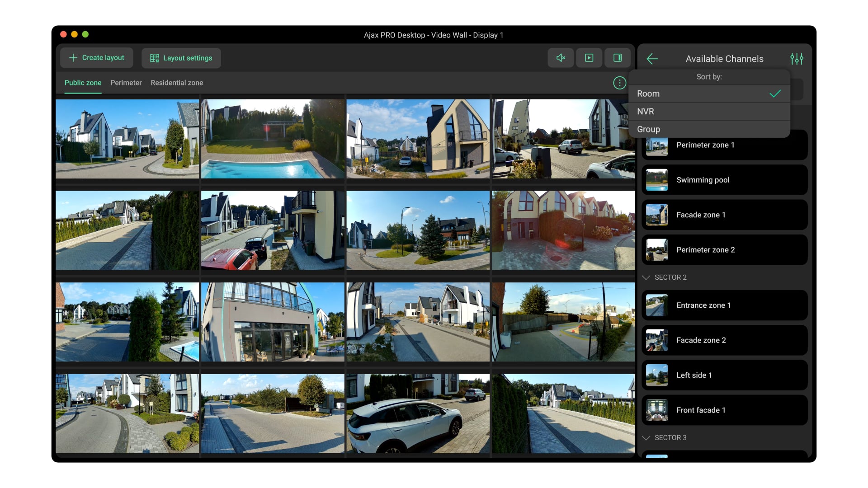Click the Front facade 1 thumbnail

pos(657,410)
